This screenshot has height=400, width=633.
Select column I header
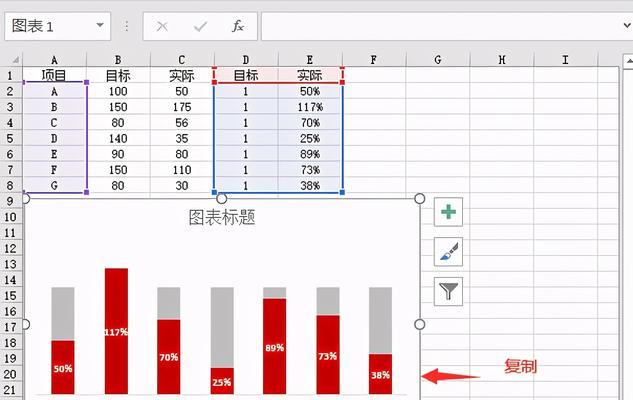pyautogui.click(x=565, y=60)
